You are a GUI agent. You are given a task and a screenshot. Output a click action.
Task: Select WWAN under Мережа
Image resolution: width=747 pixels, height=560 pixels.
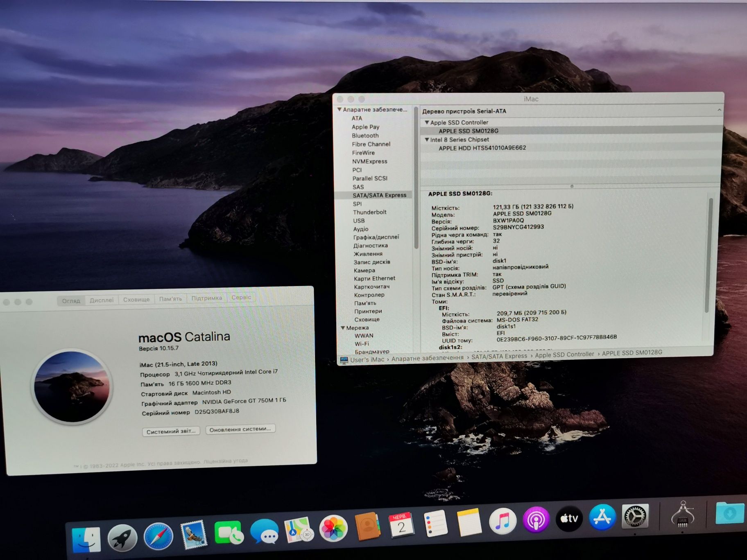(364, 336)
